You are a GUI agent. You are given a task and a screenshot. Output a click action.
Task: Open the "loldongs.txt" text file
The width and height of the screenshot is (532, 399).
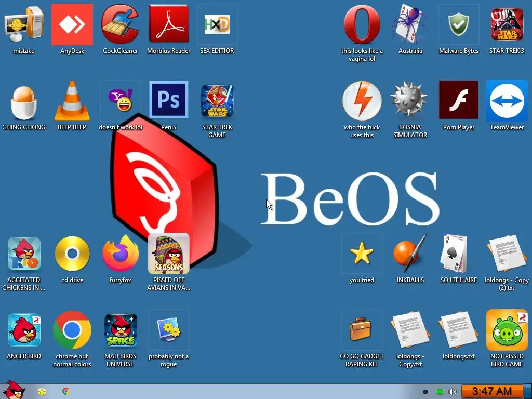458,330
